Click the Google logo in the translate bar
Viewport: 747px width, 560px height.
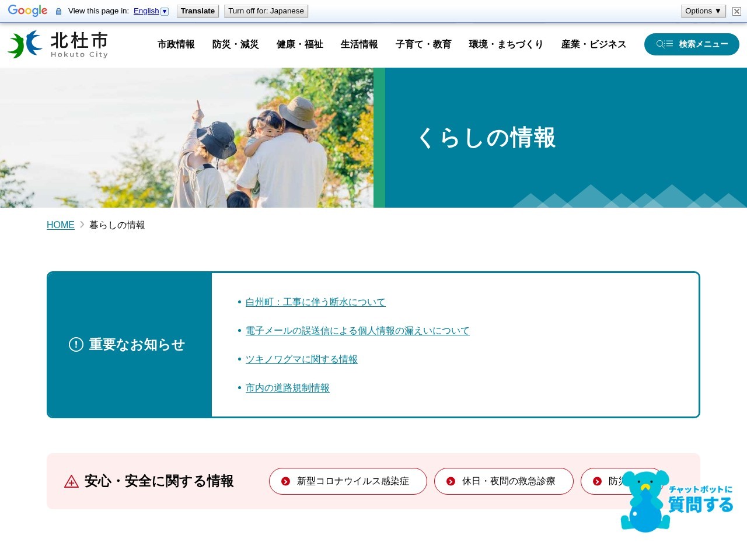(27, 10)
